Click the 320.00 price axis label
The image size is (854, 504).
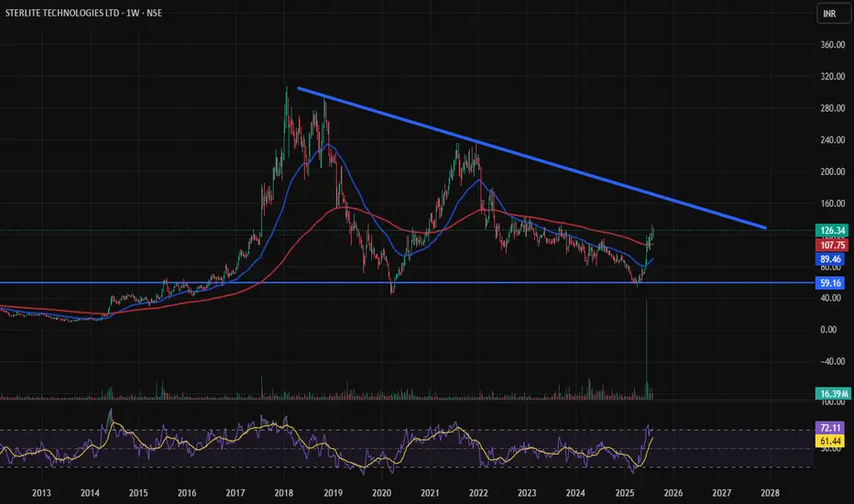pyautogui.click(x=832, y=76)
